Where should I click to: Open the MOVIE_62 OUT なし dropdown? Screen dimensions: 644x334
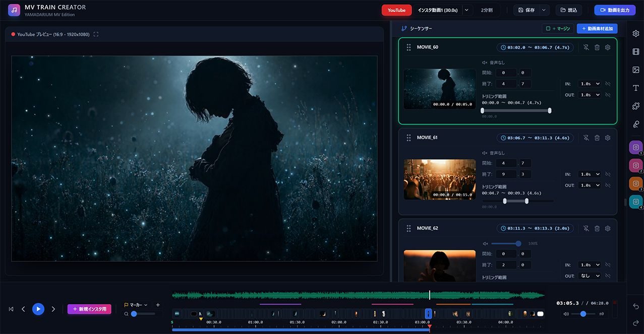click(590, 276)
